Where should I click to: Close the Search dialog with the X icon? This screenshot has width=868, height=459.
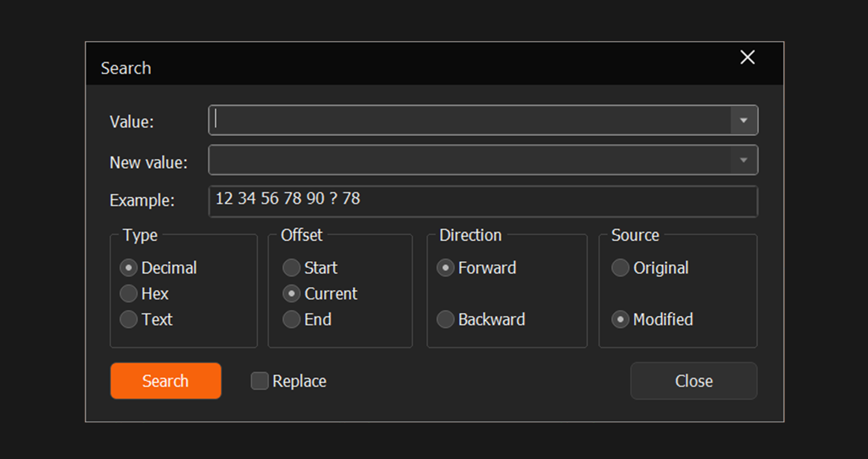point(747,57)
